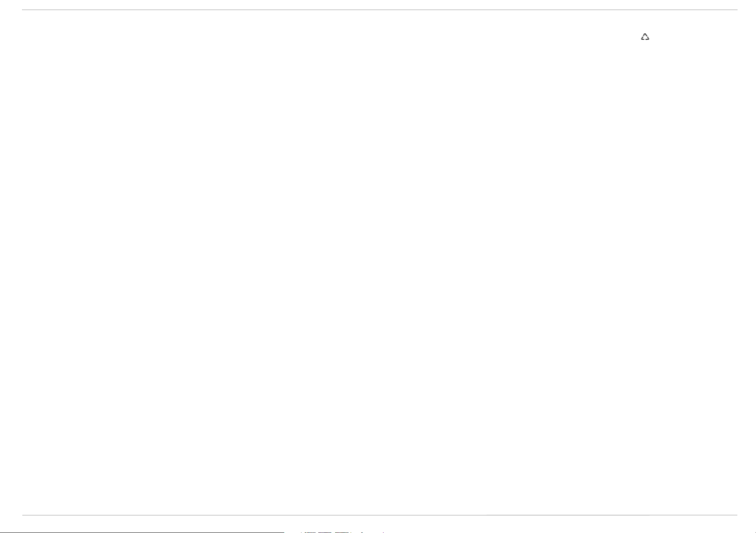
Task: Click the black bar along the bottom edge
Action: point(142,532)
